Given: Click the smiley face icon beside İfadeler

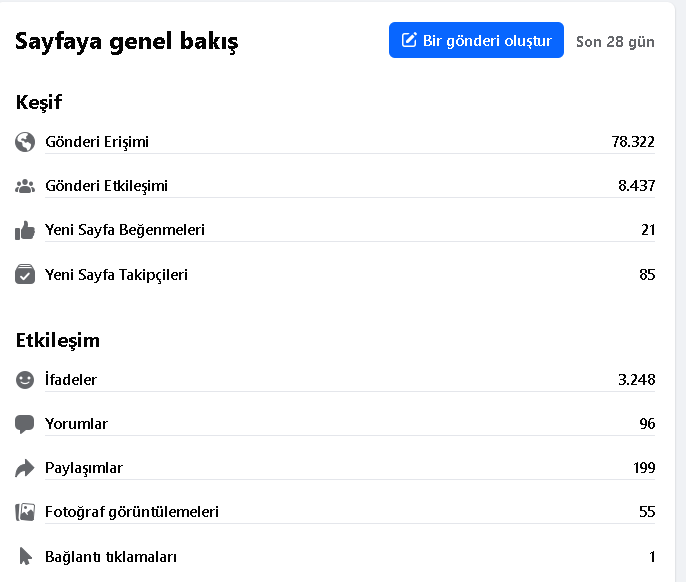Looking at the screenshot, I should 25,380.
